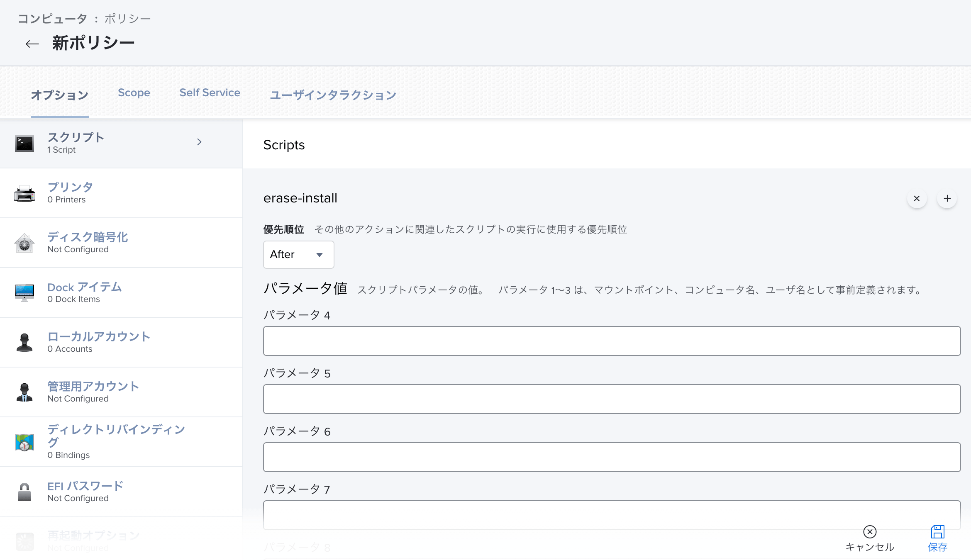Click the ポリシー breadcrumb link

127,19
